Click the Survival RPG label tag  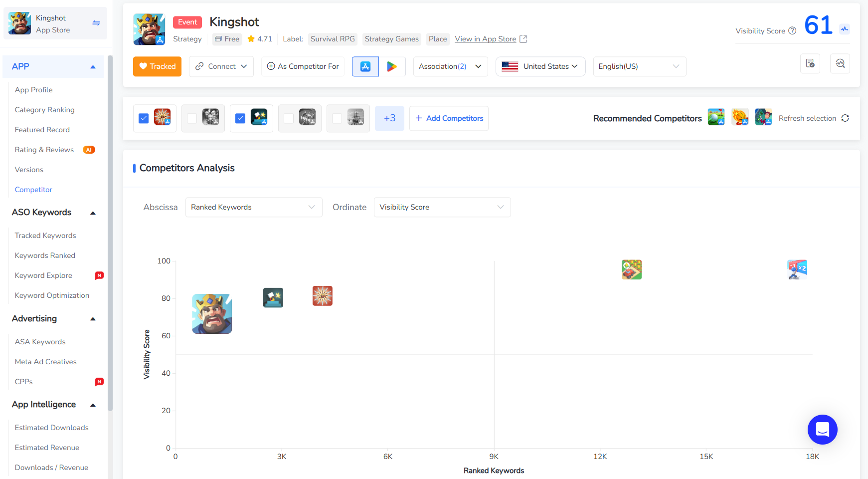click(333, 39)
